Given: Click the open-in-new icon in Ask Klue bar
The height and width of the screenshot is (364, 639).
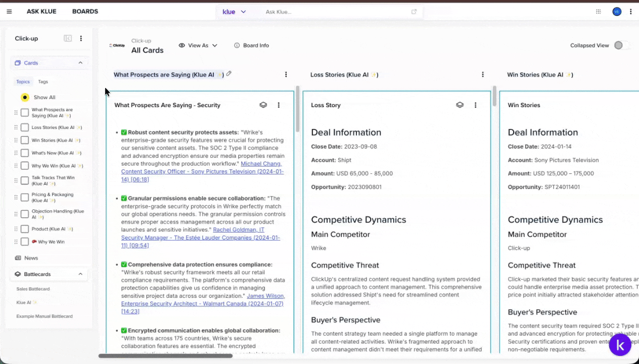Looking at the screenshot, I should [414, 12].
